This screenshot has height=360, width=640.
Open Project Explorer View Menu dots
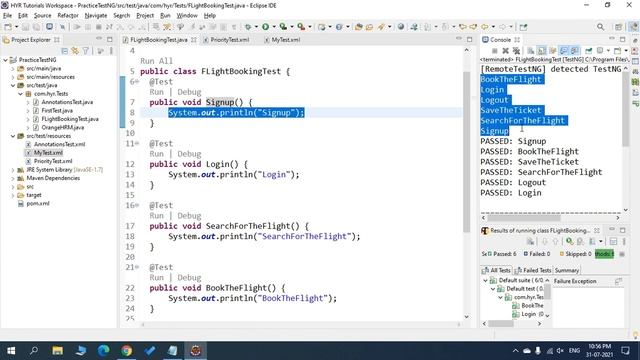(111, 51)
